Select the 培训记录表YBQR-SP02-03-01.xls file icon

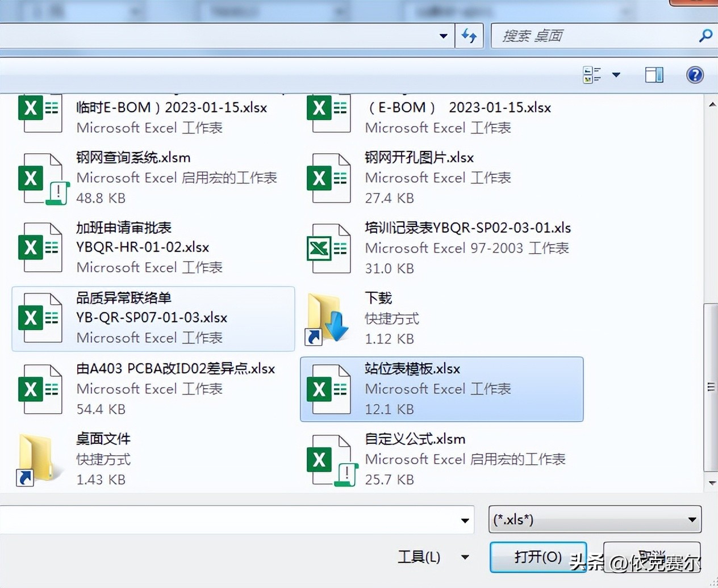329,247
